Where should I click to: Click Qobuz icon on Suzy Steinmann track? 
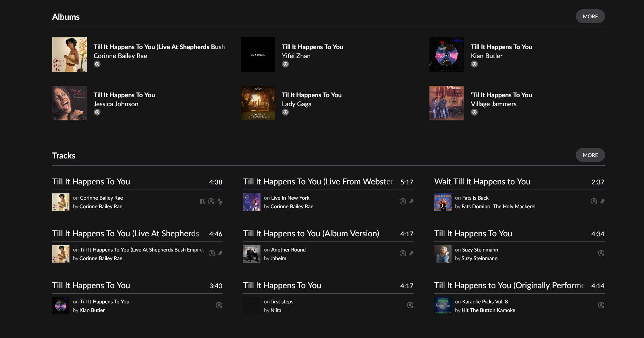(x=601, y=253)
